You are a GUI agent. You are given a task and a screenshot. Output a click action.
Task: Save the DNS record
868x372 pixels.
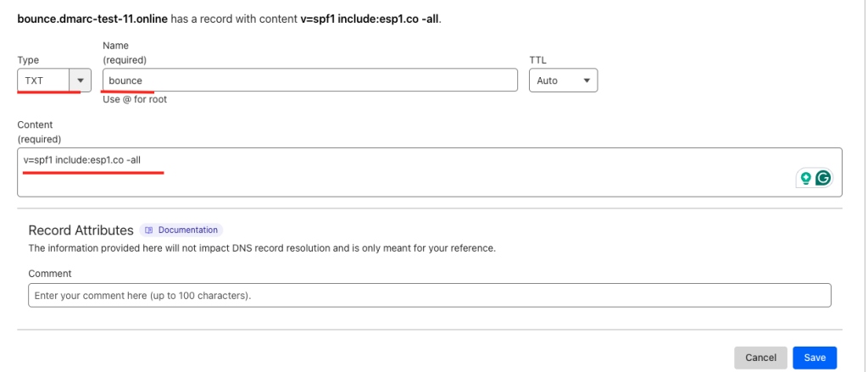pyautogui.click(x=815, y=358)
